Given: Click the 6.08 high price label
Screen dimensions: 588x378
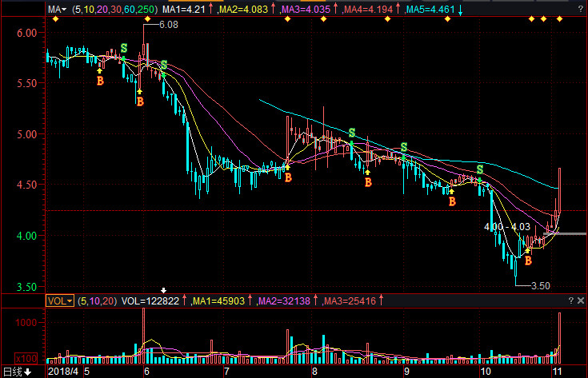Looking at the screenshot, I should (x=168, y=26).
